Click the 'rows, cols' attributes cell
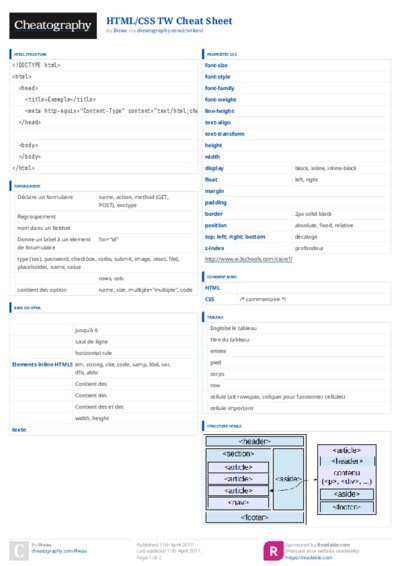 111,279
